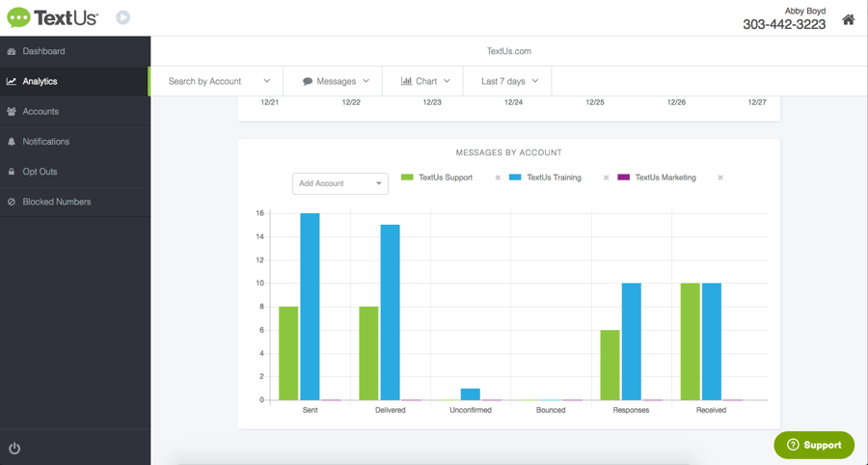Remove TextUs Support from chart
The width and height of the screenshot is (868, 465).
tap(498, 178)
